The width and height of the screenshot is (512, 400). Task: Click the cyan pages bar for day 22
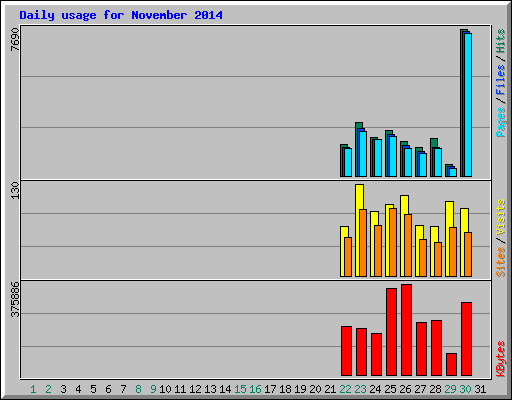coord(348,162)
